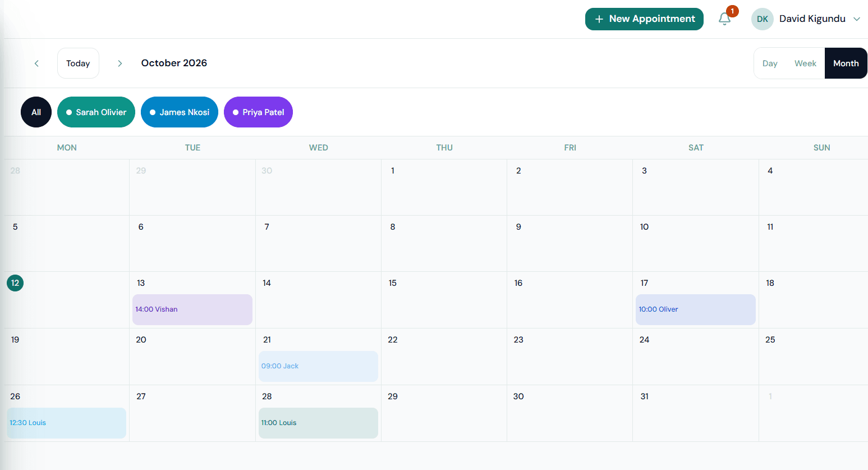Select greyed day 30 of September

(318, 188)
